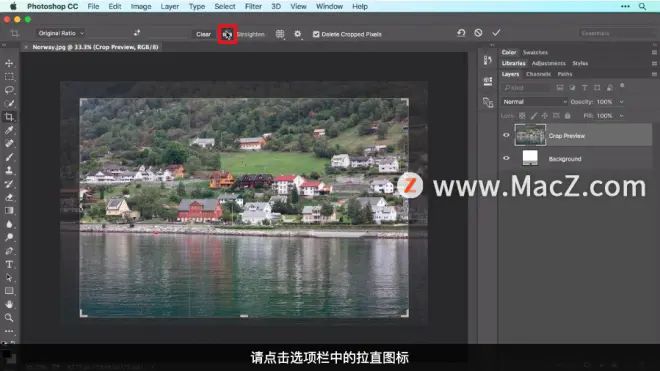Uncheck Delete Cropped Pixels
The height and width of the screenshot is (371, 660).
click(x=316, y=34)
